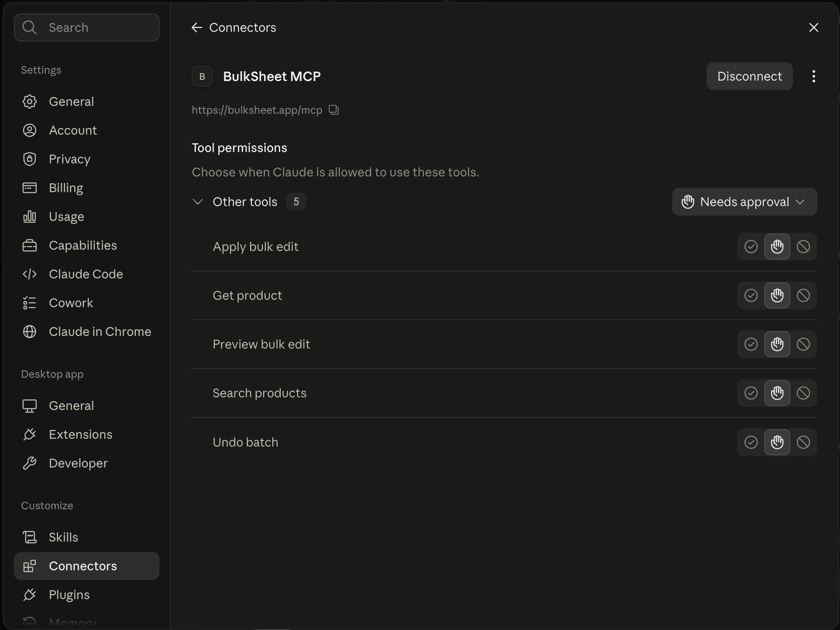Viewport: 840px width, 630px height.
Task: Click the Desktop app General monitor icon
Action: pyautogui.click(x=30, y=406)
